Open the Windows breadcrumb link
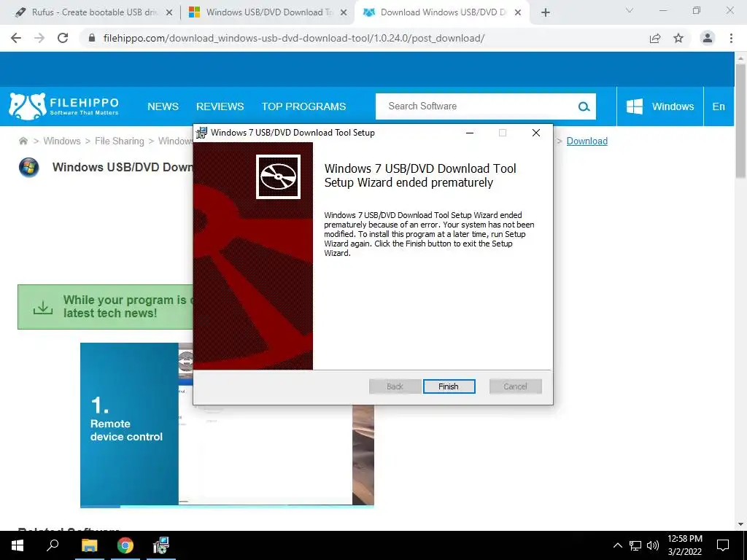The image size is (747, 560). (62, 141)
